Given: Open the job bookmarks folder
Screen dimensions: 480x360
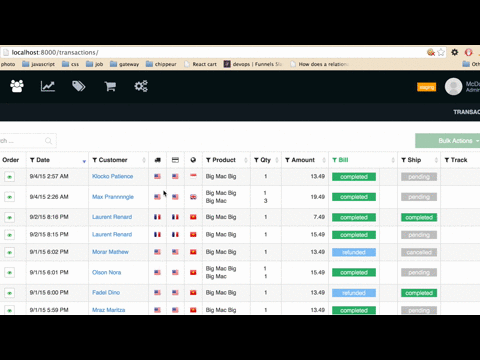Looking at the screenshot, I should pyautogui.click(x=95, y=64).
